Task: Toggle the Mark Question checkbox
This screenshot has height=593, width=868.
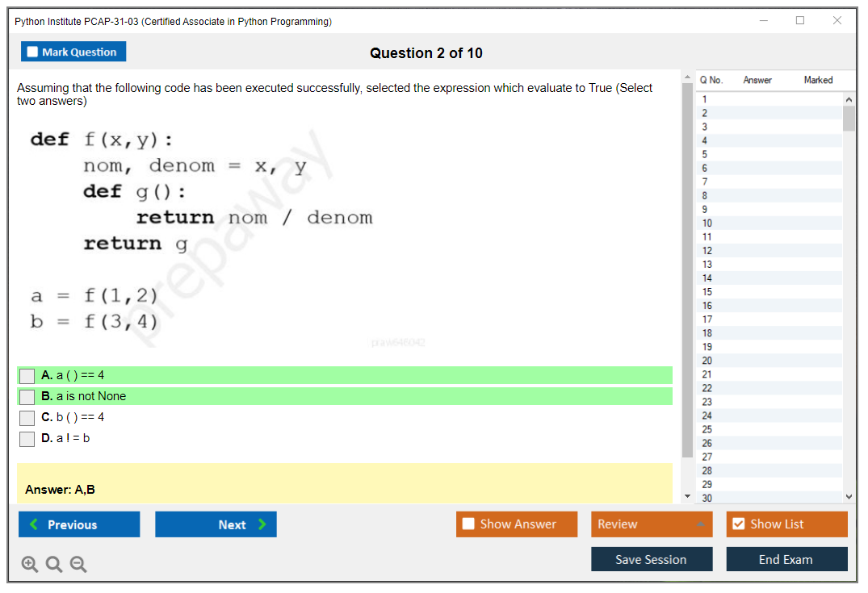Action: [33, 52]
